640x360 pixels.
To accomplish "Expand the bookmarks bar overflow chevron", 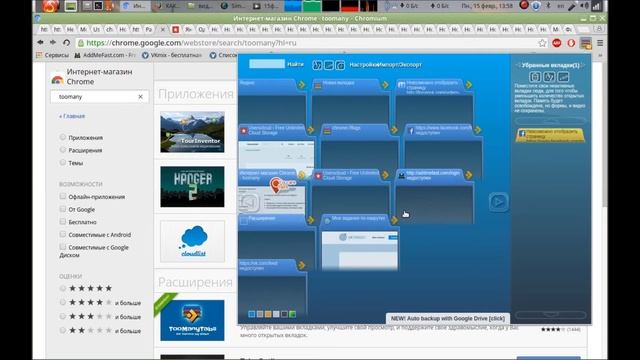I will click(600, 55).
